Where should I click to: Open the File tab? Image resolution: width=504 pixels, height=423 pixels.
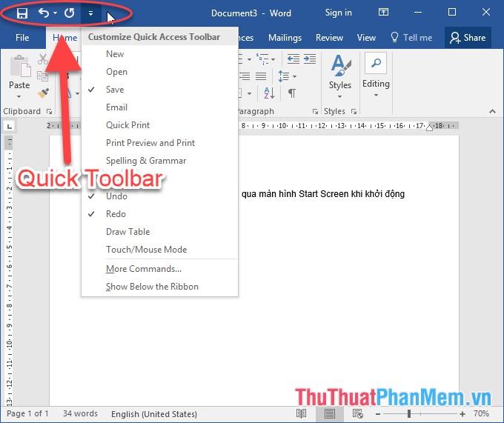(22, 38)
